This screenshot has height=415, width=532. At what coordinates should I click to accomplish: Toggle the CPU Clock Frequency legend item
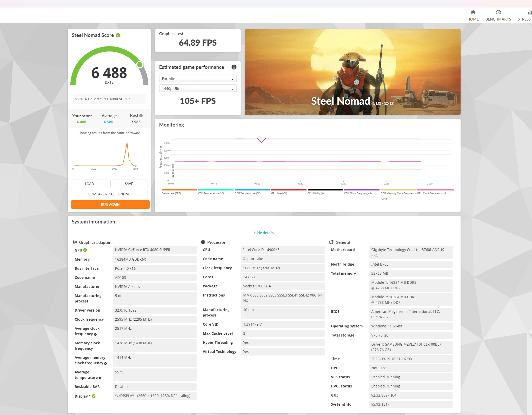362,192
